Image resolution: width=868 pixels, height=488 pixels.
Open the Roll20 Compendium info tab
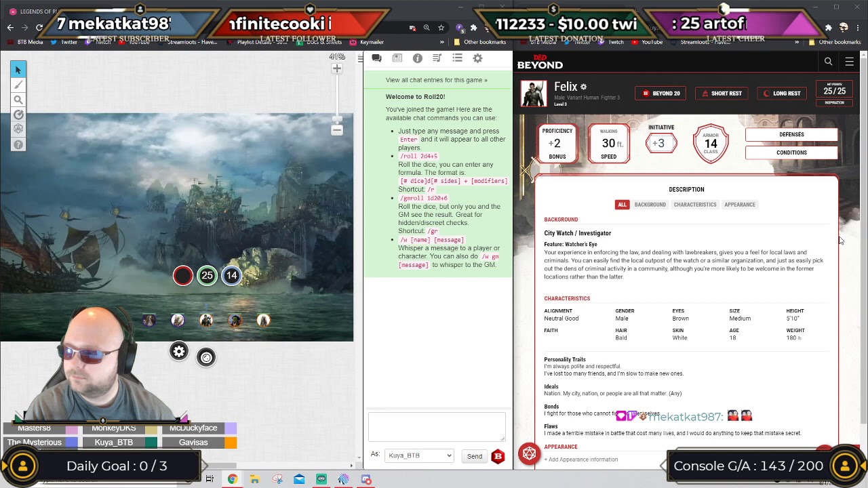tap(418, 58)
